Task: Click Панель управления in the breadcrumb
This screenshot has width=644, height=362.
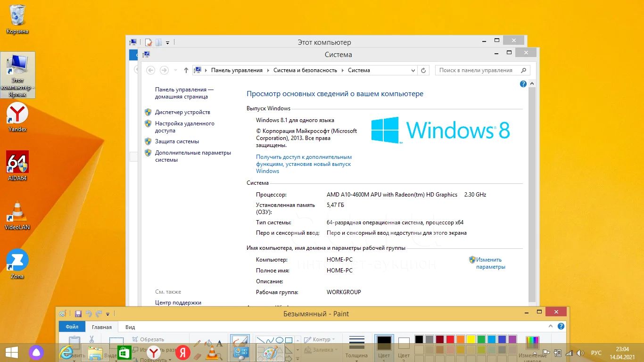Action: point(237,70)
